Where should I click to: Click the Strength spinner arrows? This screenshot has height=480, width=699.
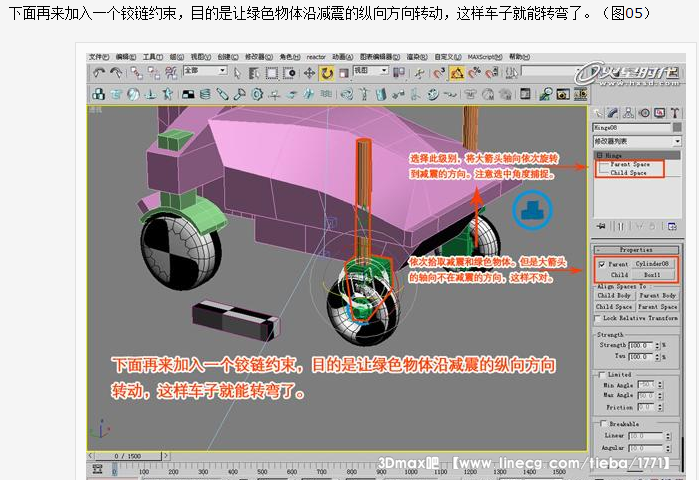coord(657,345)
